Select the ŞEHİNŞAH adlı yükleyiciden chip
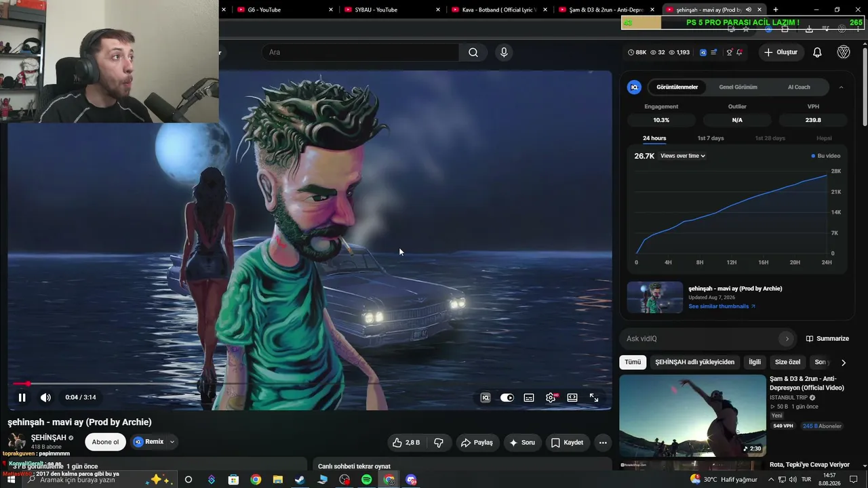Viewport: 868px width, 488px height. click(694, 362)
